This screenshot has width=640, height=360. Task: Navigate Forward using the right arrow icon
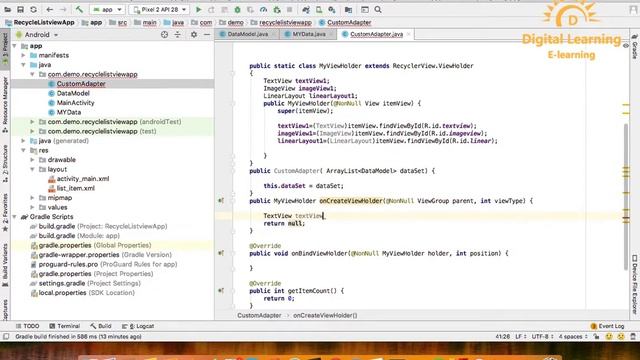point(63,9)
